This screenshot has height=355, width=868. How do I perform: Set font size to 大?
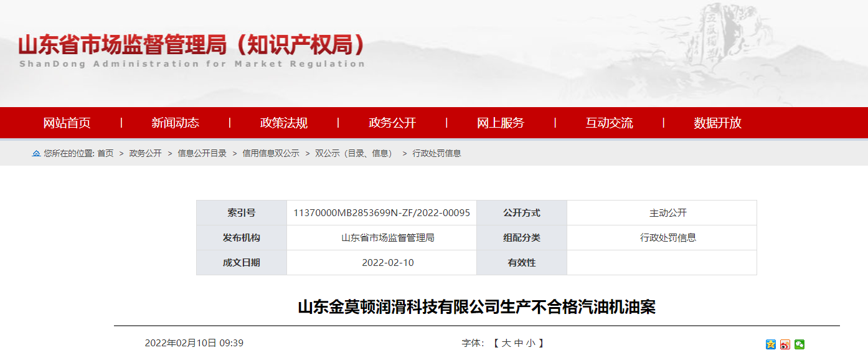506,343
